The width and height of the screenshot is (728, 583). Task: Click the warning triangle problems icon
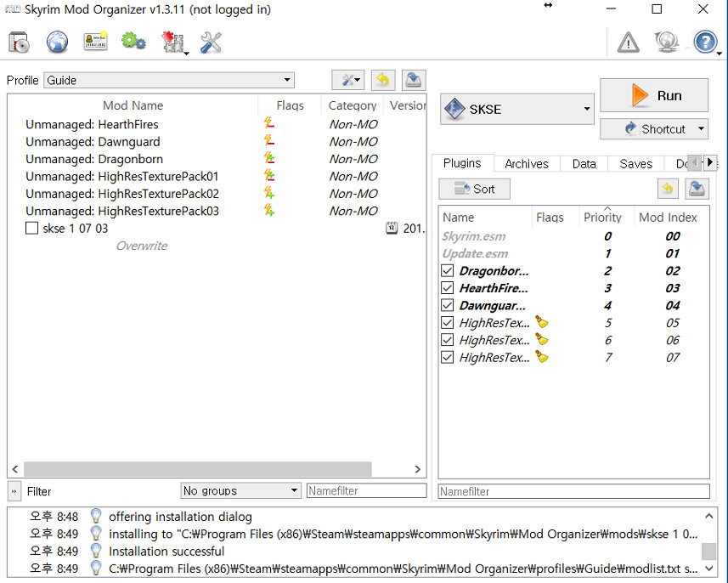pos(628,42)
